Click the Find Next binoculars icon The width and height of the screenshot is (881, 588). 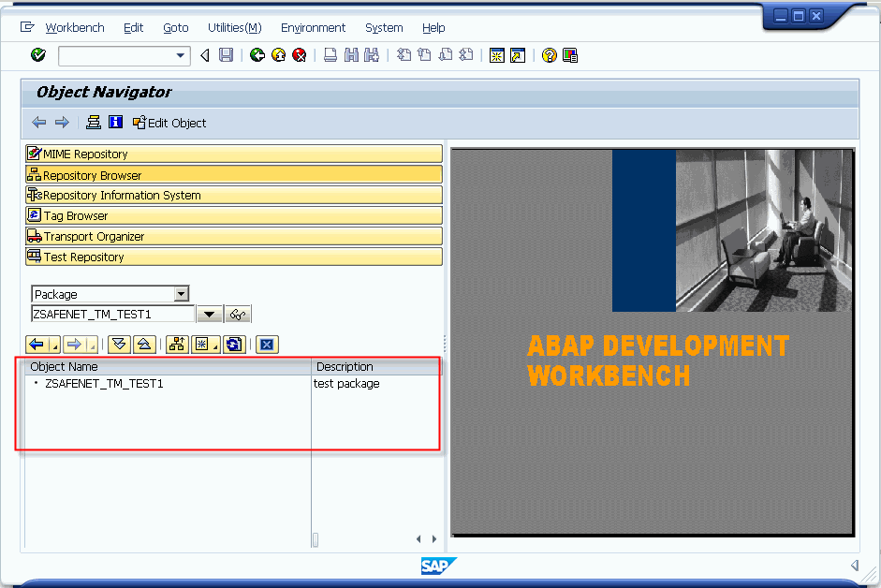point(372,55)
